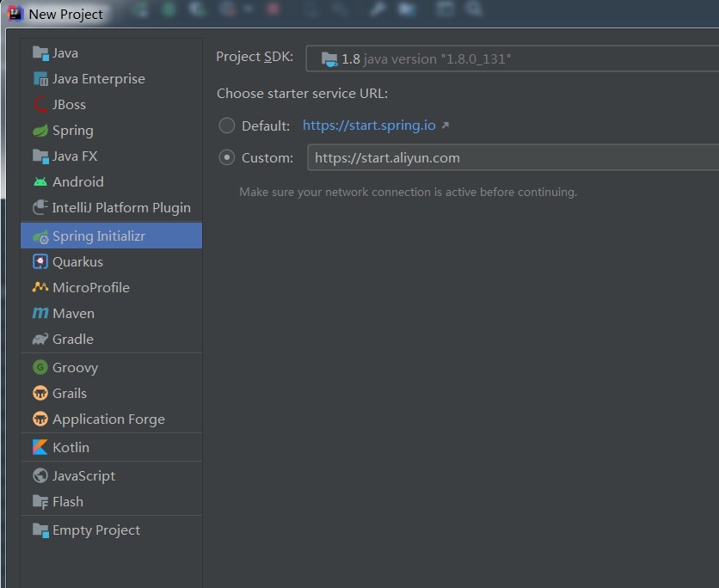Pick the Flash project type
Image resolution: width=719 pixels, height=588 pixels.
pos(112,502)
